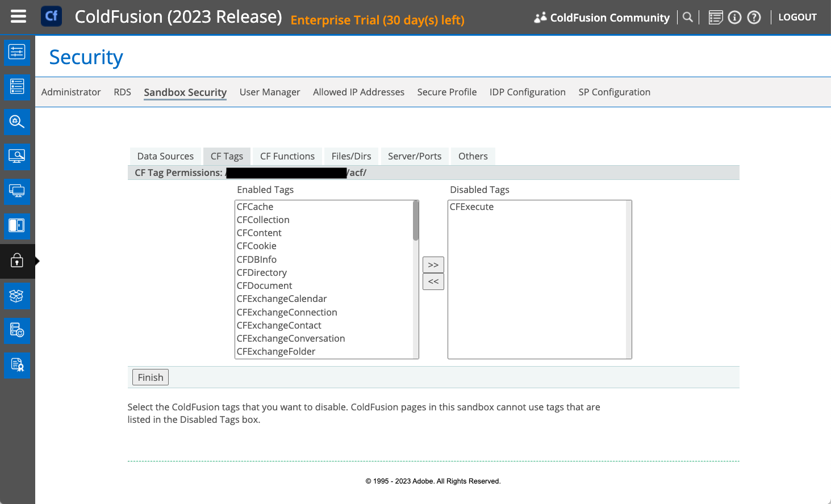Select CFCache in Enabled Tags list

tap(324, 207)
